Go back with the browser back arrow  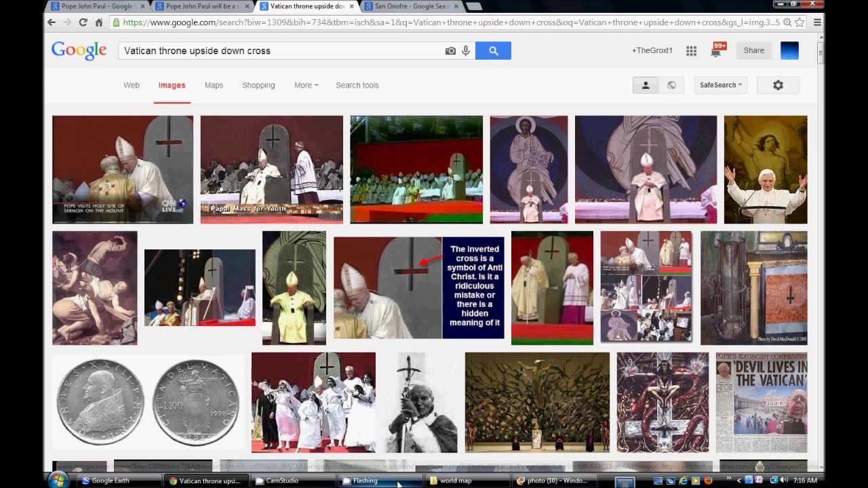pos(52,22)
